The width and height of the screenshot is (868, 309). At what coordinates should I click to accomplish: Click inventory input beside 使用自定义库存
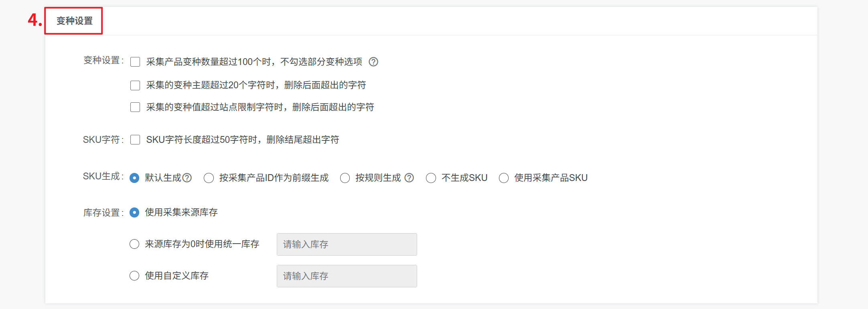(x=347, y=276)
